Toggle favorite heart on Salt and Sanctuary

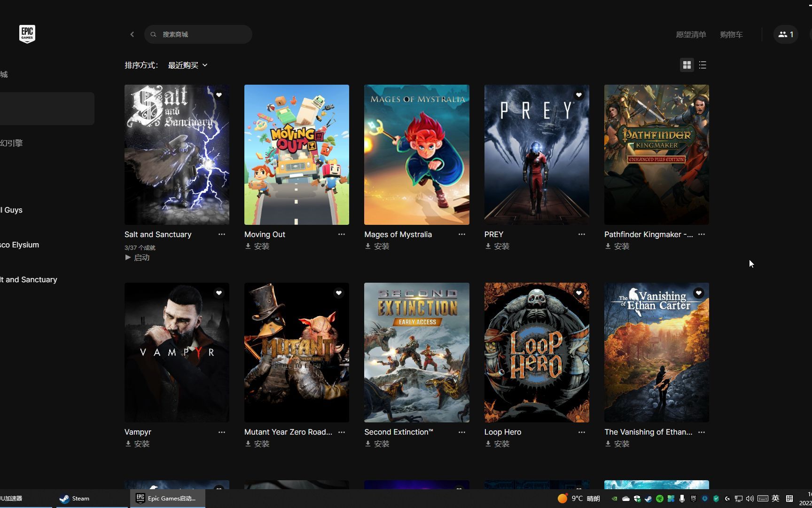219,95
